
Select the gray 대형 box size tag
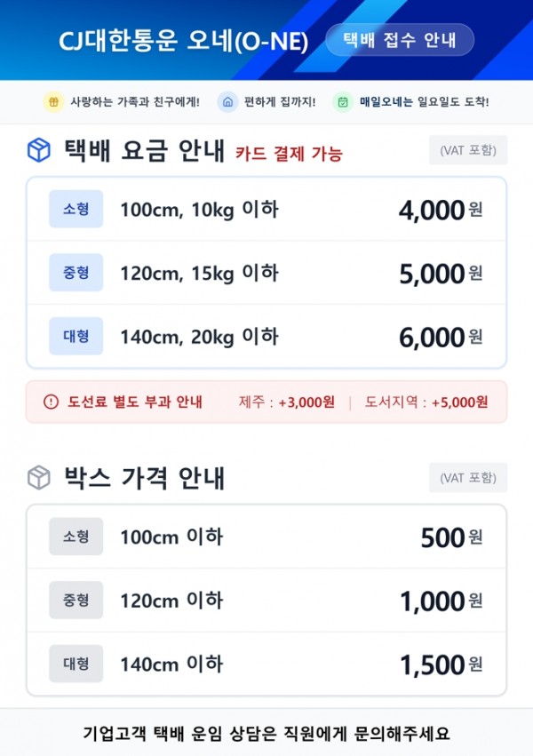click(x=76, y=664)
